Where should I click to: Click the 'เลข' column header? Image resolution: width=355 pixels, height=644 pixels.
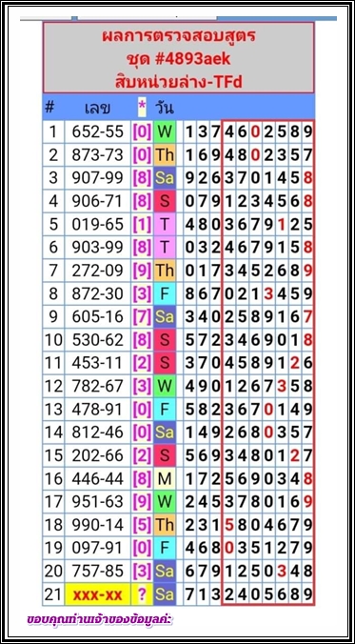coord(97,108)
